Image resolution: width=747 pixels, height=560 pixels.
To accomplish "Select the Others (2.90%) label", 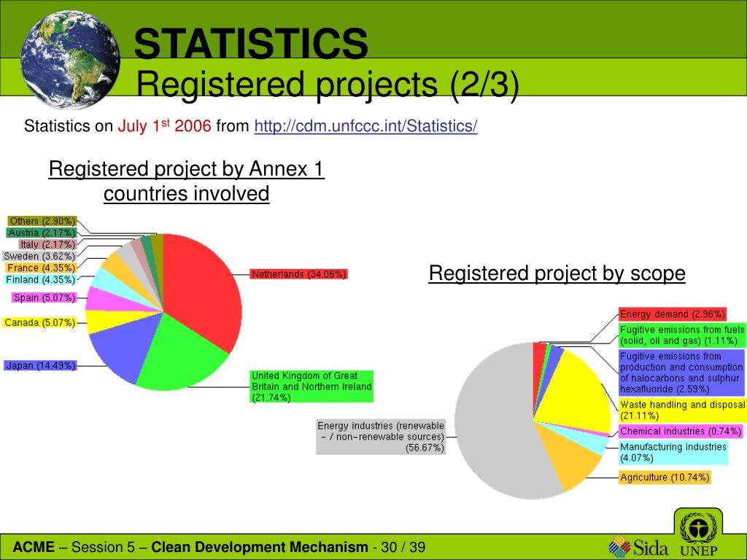I will (42, 221).
